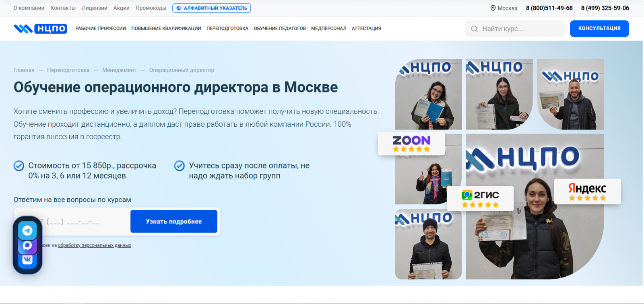Open the О компании page
The width and height of the screenshot is (644, 304).
[29, 8]
